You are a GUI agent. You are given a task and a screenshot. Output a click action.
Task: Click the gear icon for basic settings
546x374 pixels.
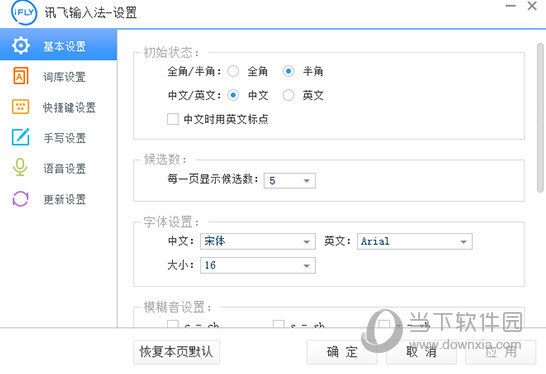tap(21, 45)
